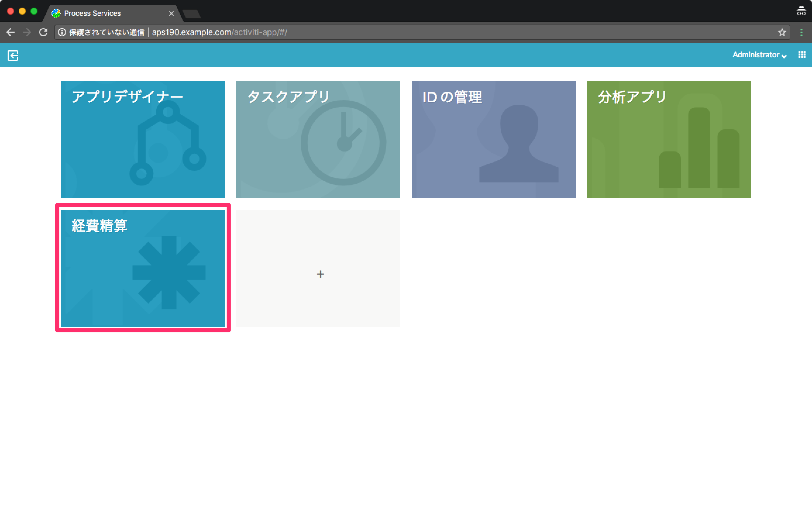Expand the Administrator user menu
Image resolution: width=812 pixels, height=513 pixels.
(759, 55)
